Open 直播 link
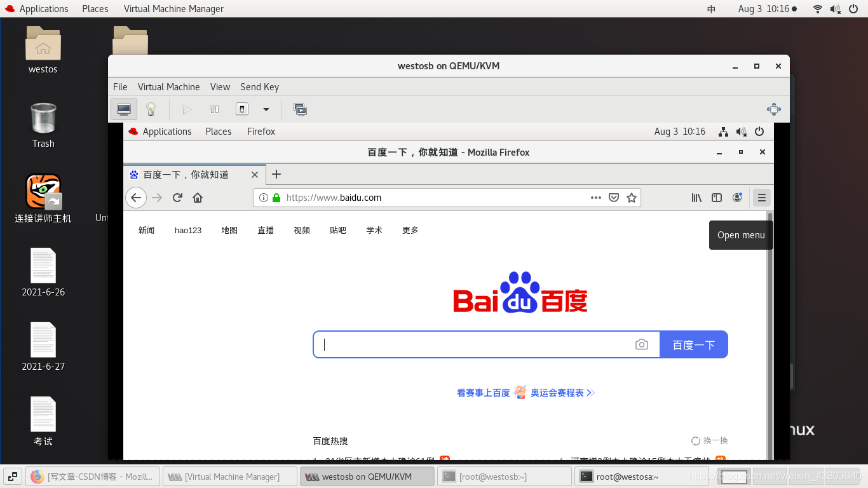This screenshot has height=488, width=868. tap(266, 230)
